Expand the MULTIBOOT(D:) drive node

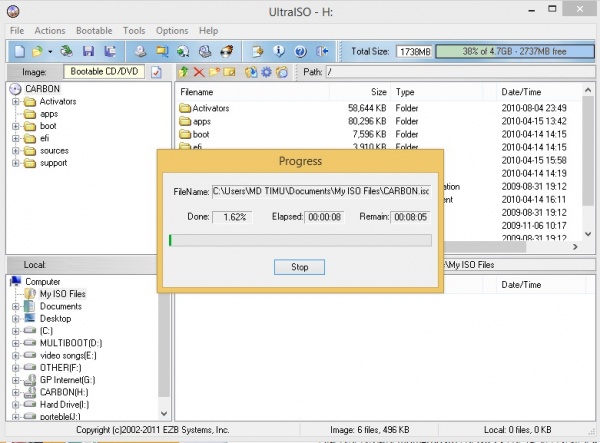click(x=16, y=343)
